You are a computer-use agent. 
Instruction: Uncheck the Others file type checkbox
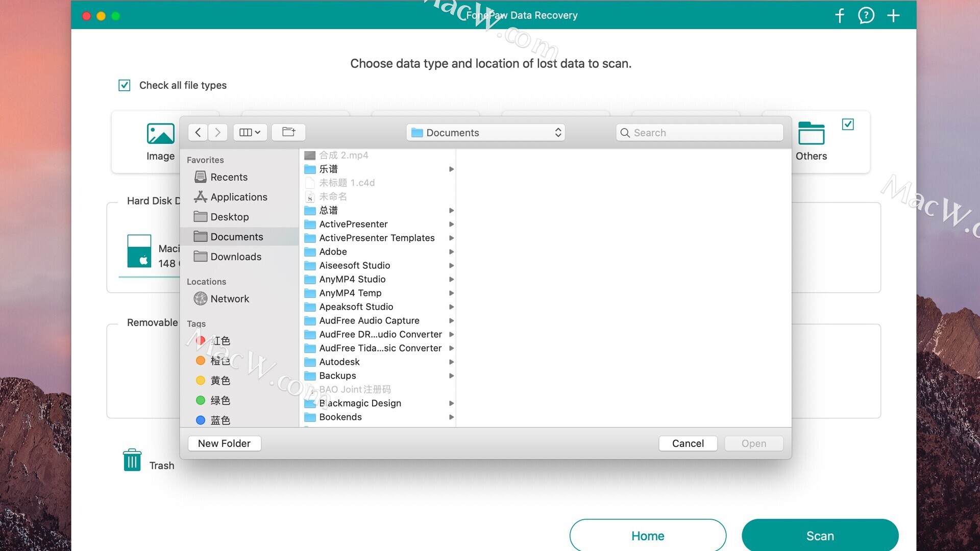pos(848,124)
